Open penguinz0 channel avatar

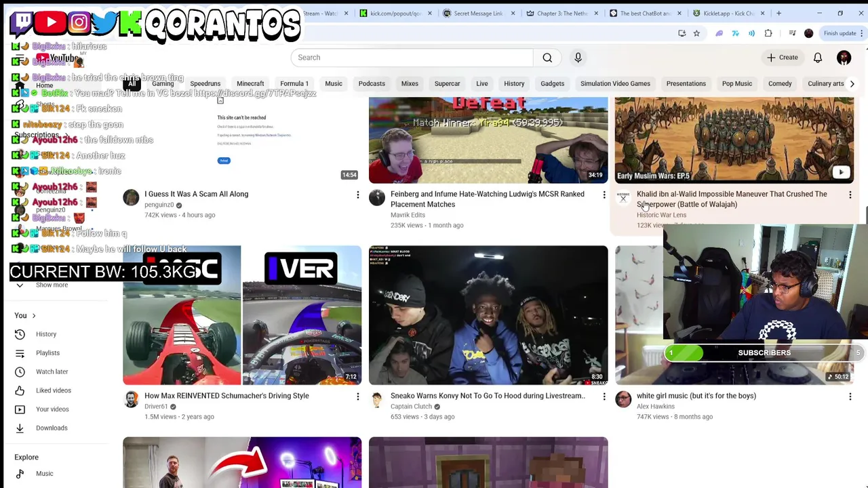(x=131, y=197)
